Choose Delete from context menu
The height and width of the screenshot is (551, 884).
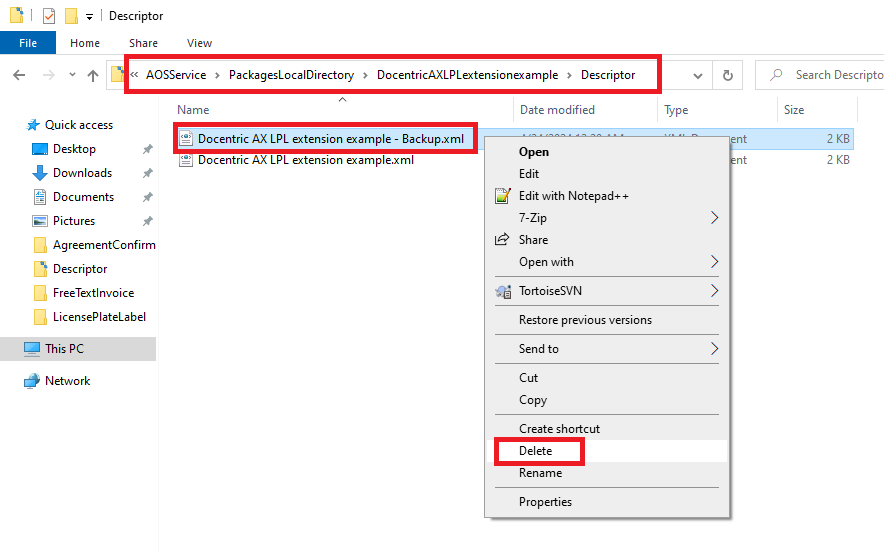pyautogui.click(x=536, y=451)
